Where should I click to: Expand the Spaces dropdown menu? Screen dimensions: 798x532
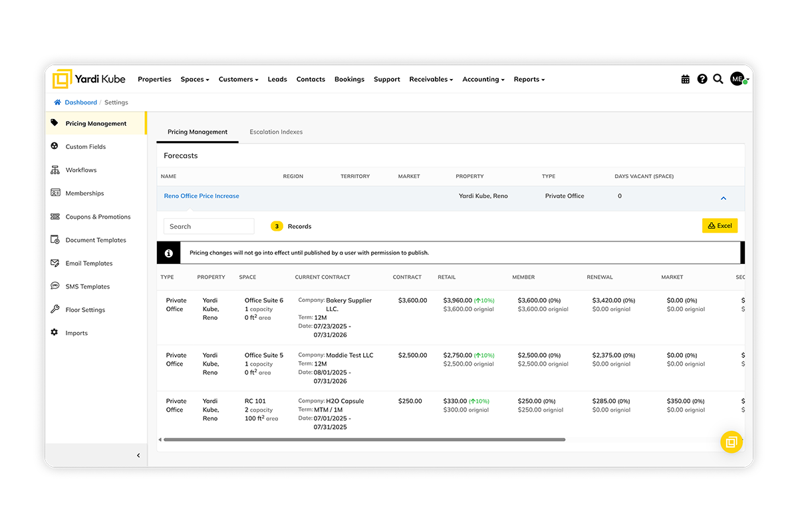195,79
